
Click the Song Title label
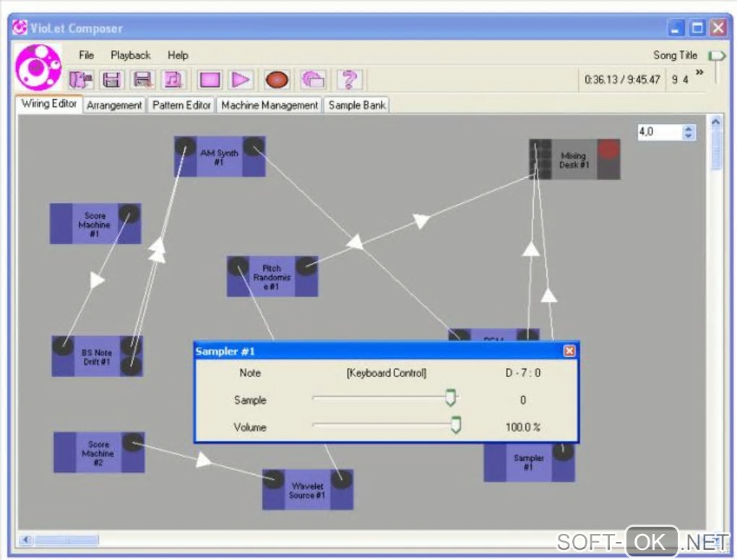click(x=675, y=55)
